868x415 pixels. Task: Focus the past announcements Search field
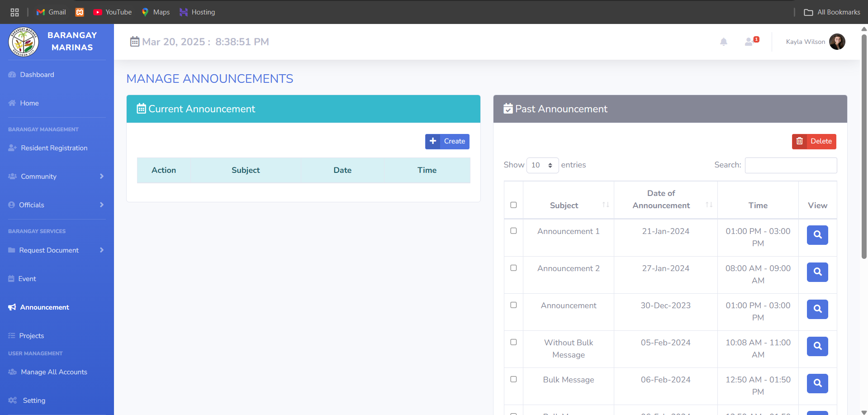790,165
